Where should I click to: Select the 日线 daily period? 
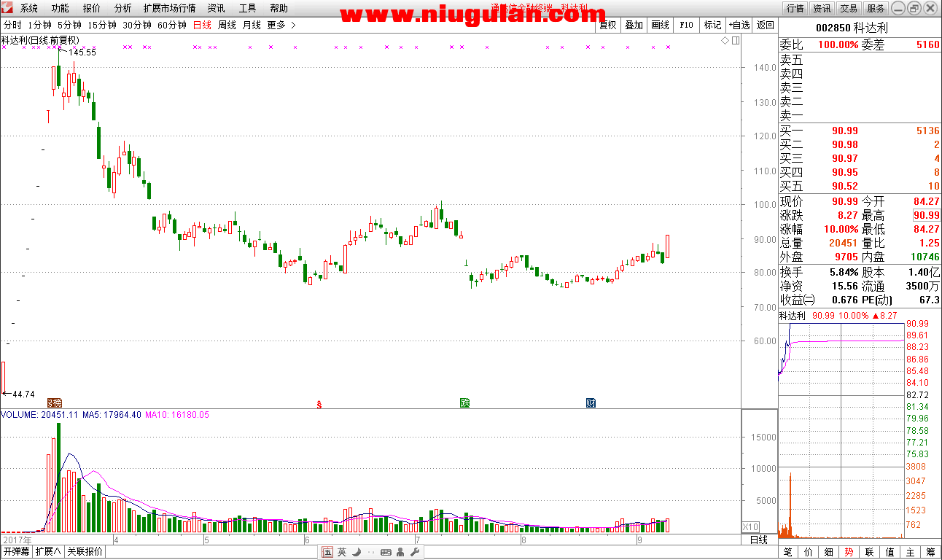coord(202,25)
